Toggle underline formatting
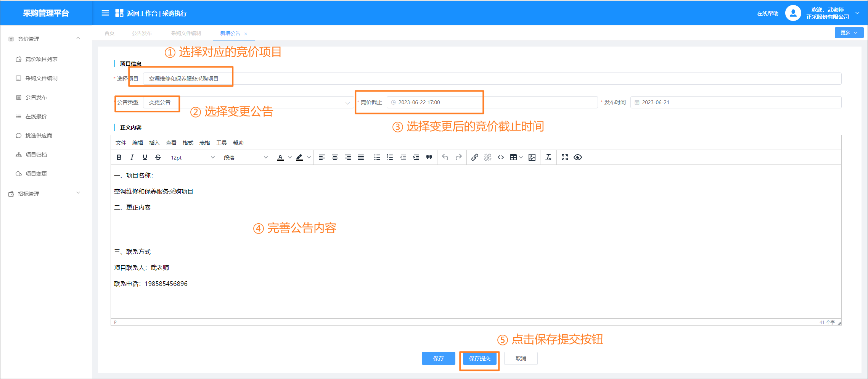Image resolution: width=868 pixels, height=379 pixels. 145,157
